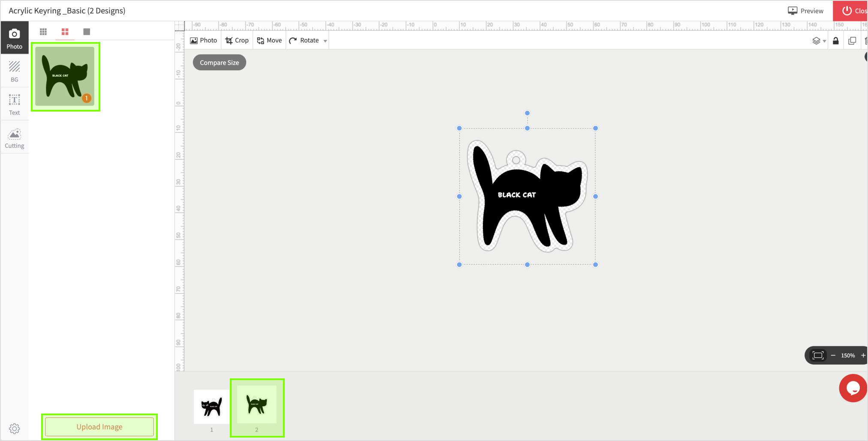This screenshot has width=868, height=441.
Task: Switch to single large thumbnail view
Action: 87,32
